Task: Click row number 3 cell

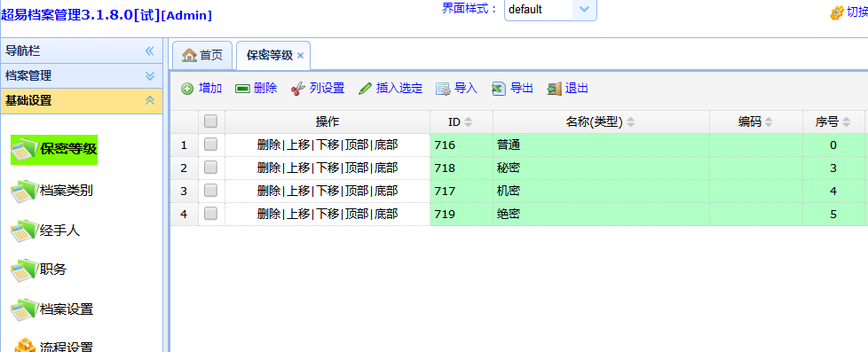Action: [184, 192]
